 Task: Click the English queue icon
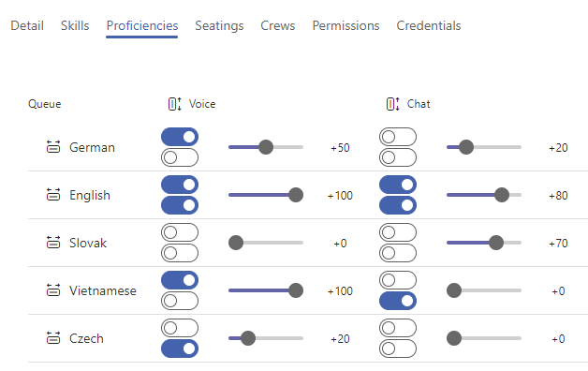point(53,195)
